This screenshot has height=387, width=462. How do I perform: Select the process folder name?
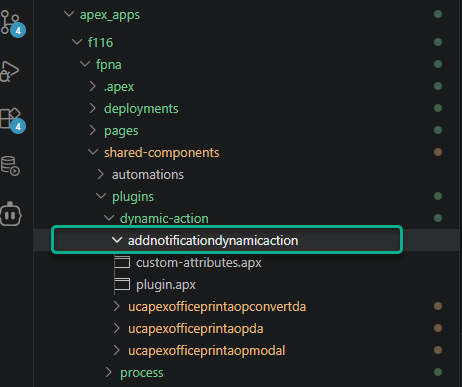142,373
